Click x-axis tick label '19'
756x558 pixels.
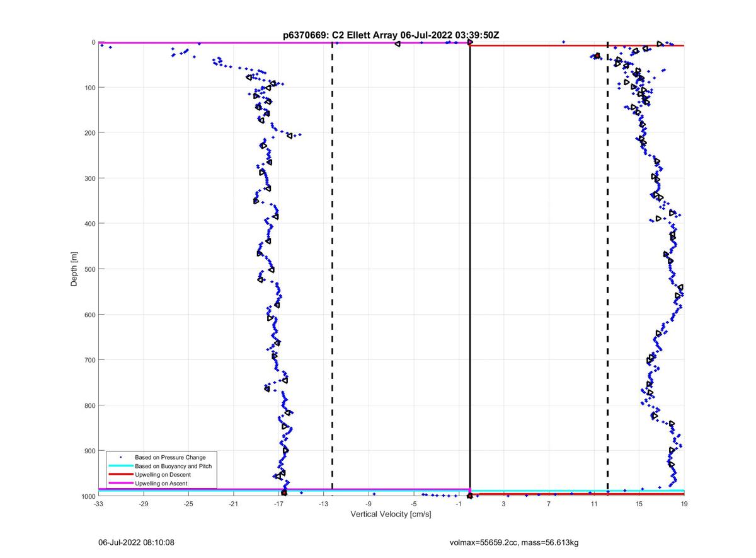click(684, 504)
